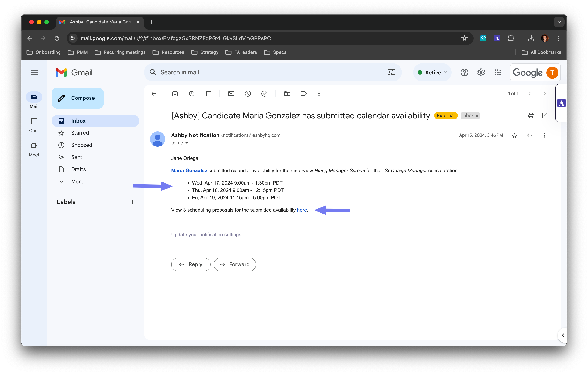Open the Move to folder icon

pos(287,94)
